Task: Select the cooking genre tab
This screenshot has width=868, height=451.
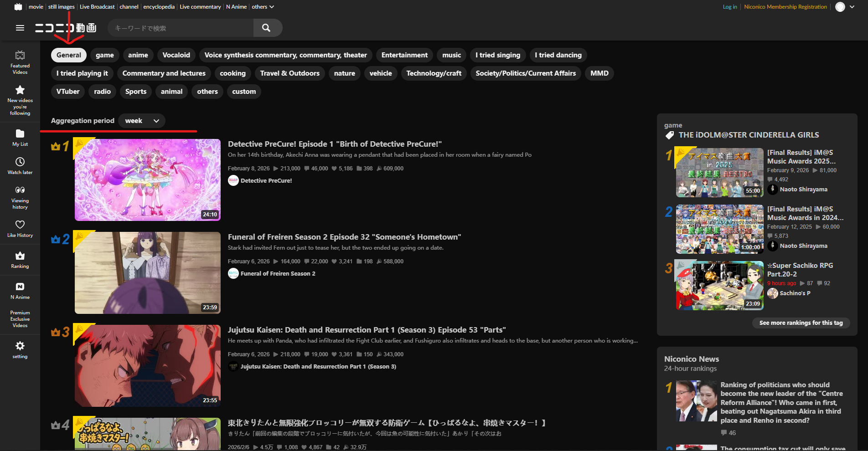Action: click(233, 73)
